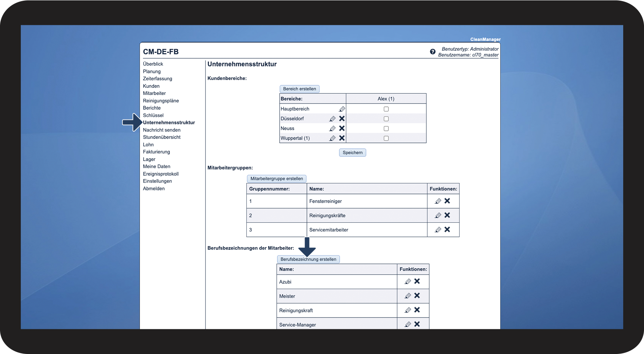The height and width of the screenshot is (354, 644).
Task: Open the help question mark icon
Action: (433, 52)
